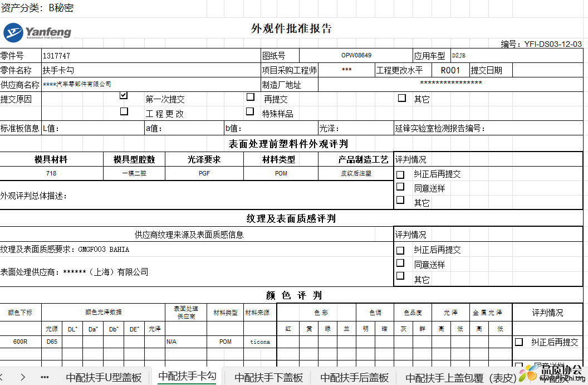Select the vehicle model cell D2JB
The width and height of the screenshot is (588, 385).
517,56
